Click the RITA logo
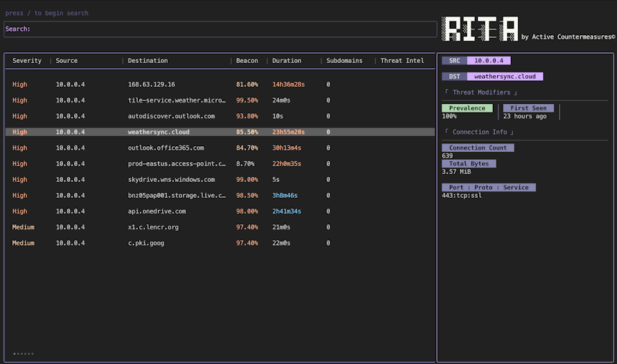This screenshot has width=617, height=364. [480, 29]
